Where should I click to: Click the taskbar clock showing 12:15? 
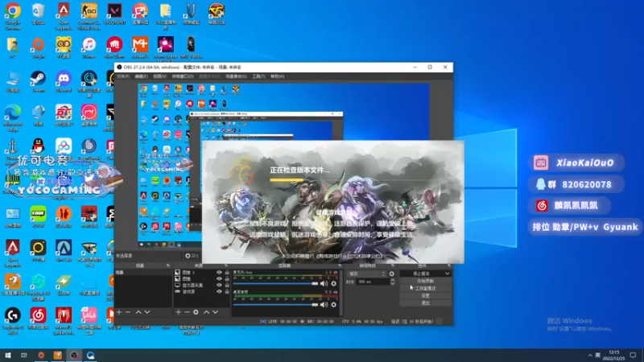(x=613, y=356)
